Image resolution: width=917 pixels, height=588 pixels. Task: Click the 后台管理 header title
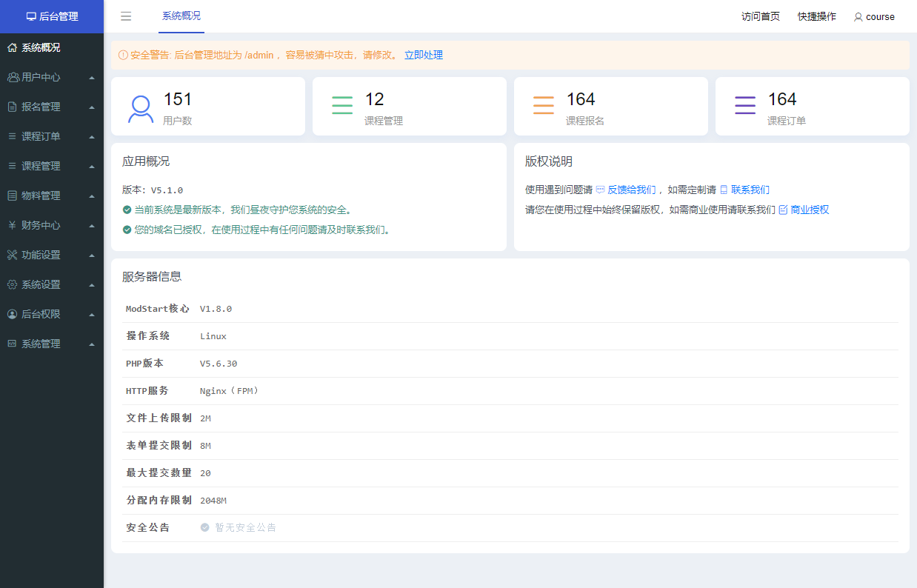tap(59, 16)
